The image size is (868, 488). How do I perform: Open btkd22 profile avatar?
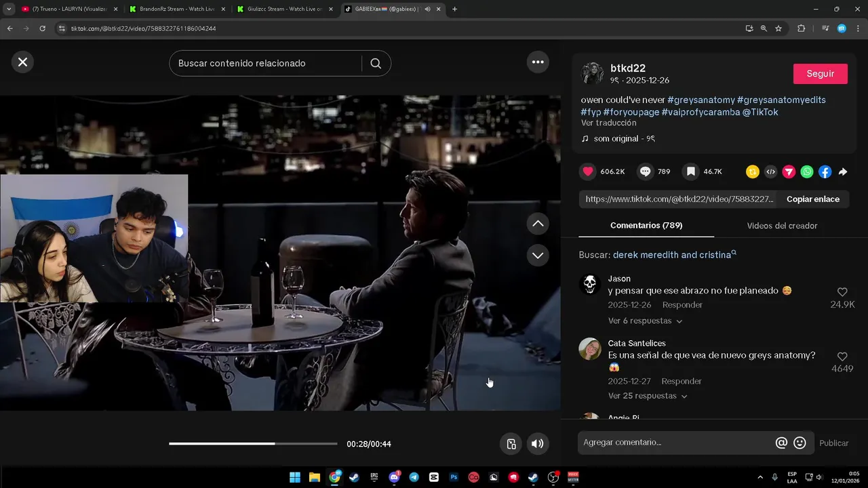coord(592,74)
